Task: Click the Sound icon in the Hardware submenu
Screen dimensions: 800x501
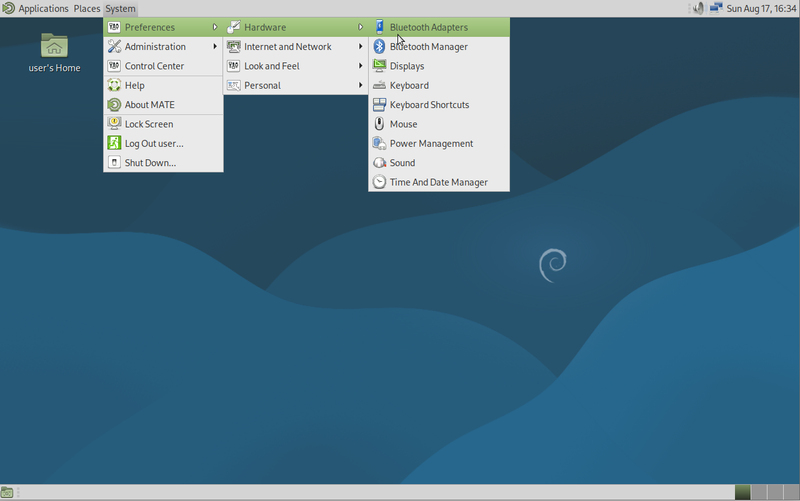Action: pos(379,163)
